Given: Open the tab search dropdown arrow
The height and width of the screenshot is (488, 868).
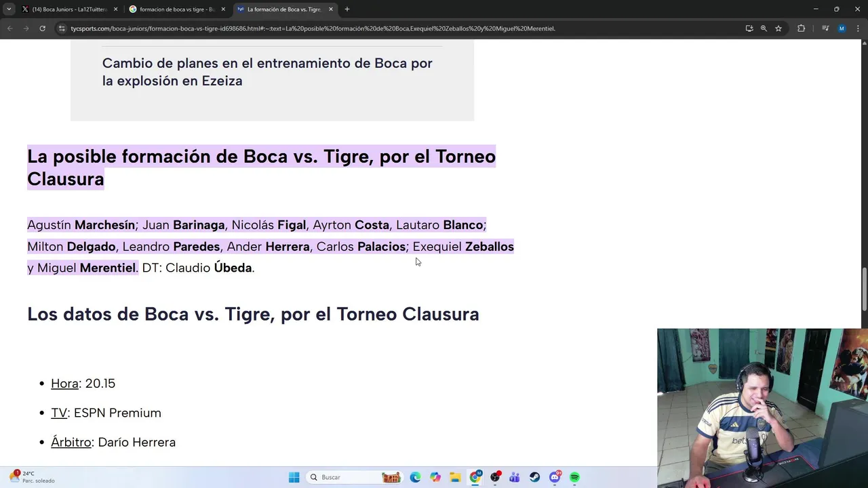Looking at the screenshot, I should pyautogui.click(x=9, y=9).
